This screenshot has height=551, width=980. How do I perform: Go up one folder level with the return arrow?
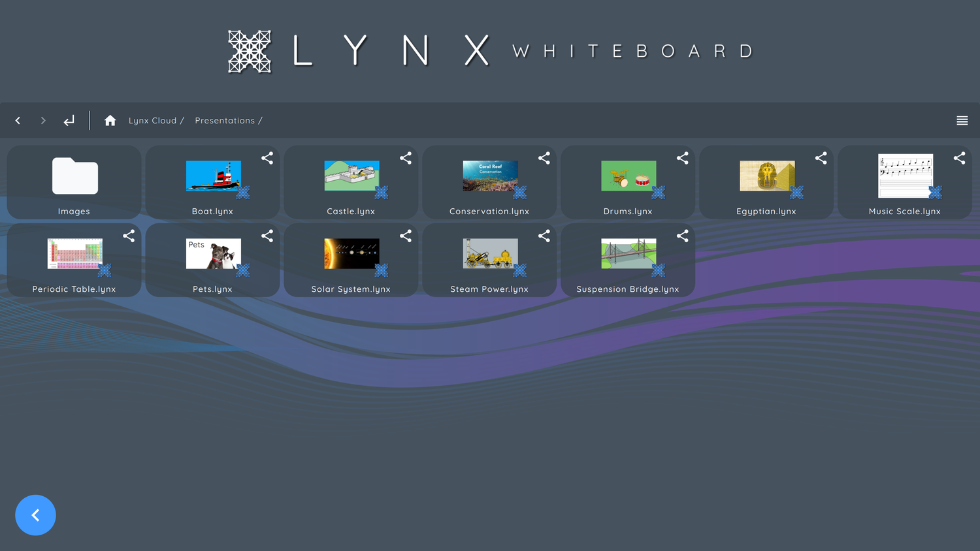(69, 120)
